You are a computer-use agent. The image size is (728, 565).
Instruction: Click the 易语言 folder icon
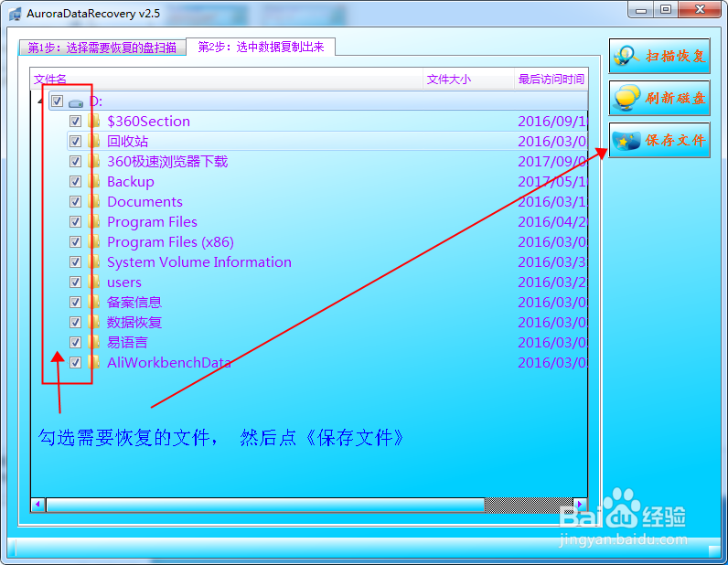point(94,342)
